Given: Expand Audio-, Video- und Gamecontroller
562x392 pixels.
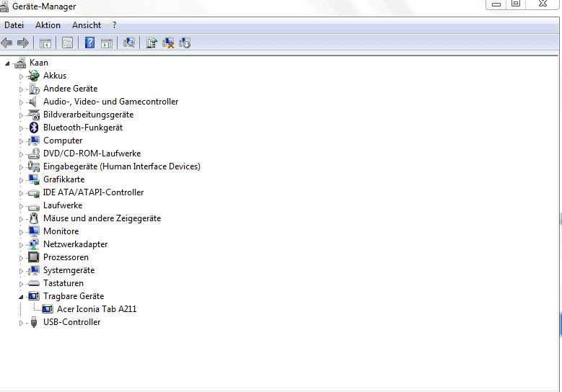Looking at the screenshot, I should point(21,102).
